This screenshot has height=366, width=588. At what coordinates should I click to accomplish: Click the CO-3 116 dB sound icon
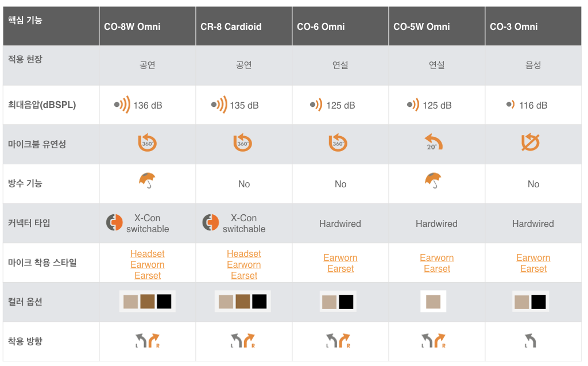click(510, 105)
